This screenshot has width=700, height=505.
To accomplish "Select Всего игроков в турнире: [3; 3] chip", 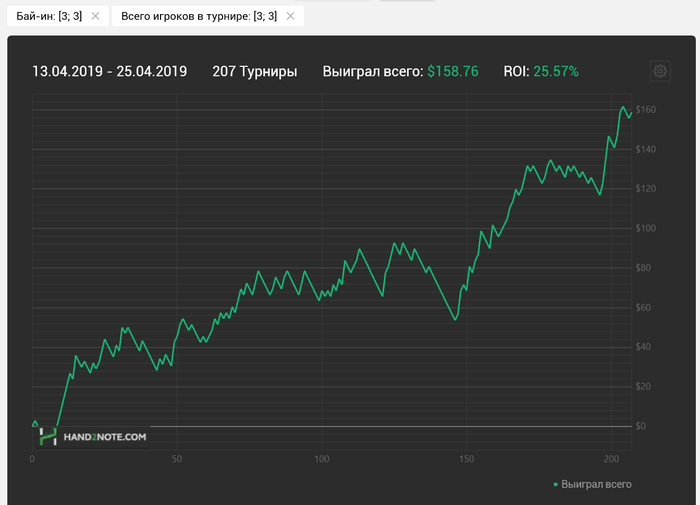I will coord(208,16).
